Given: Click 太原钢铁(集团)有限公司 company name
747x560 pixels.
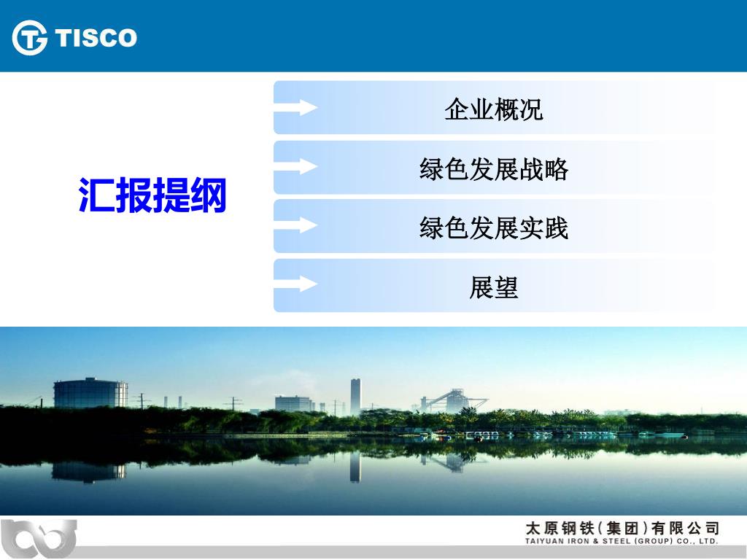Looking at the screenshot, I should (x=622, y=528).
